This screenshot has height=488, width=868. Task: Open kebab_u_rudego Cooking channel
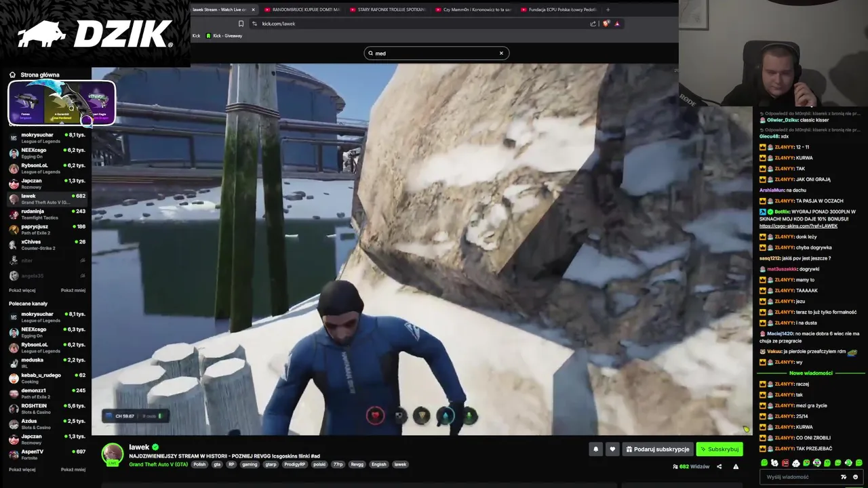click(47, 378)
